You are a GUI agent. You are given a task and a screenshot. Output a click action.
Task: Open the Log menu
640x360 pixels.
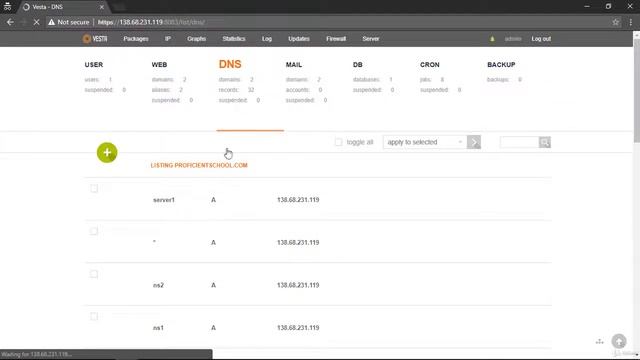pyautogui.click(x=267, y=39)
